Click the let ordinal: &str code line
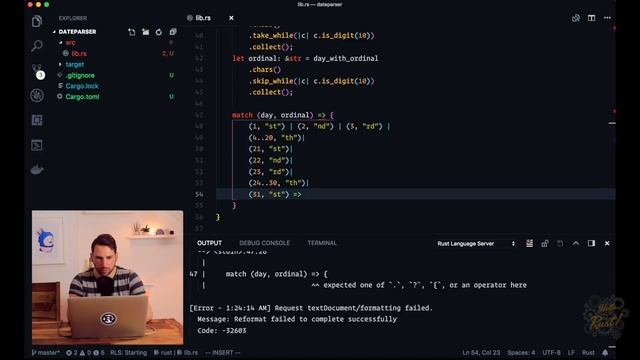Image resolution: width=640 pixels, height=360 pixels. tap(305, 58)
